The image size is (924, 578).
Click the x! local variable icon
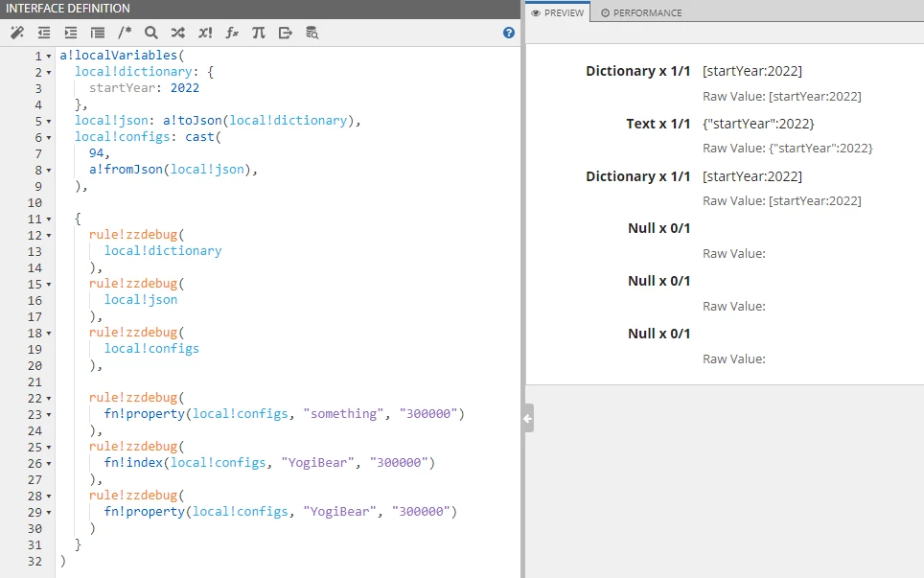click(x=205, y=33)
